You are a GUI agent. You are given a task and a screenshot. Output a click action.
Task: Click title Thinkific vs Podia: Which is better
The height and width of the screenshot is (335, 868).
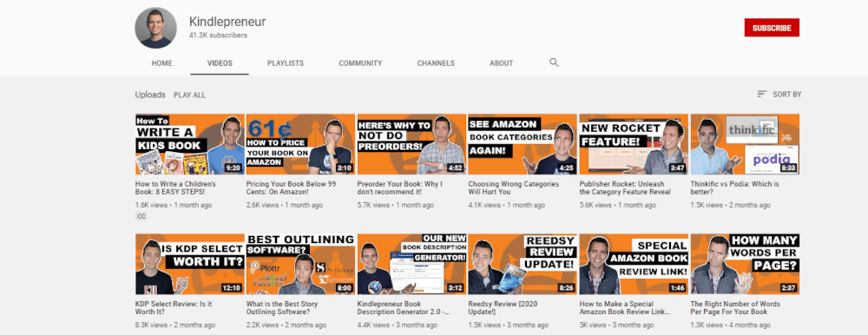(x=735, y=187)
